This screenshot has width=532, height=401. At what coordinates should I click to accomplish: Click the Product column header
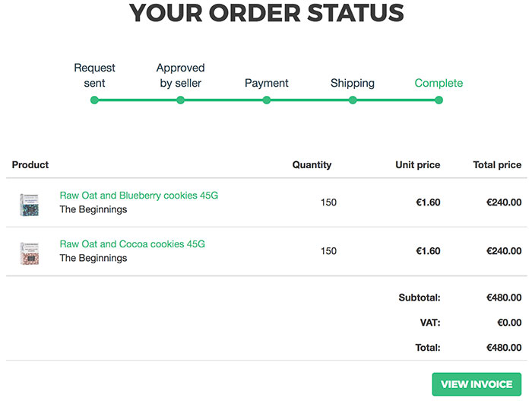click(30, 164)
